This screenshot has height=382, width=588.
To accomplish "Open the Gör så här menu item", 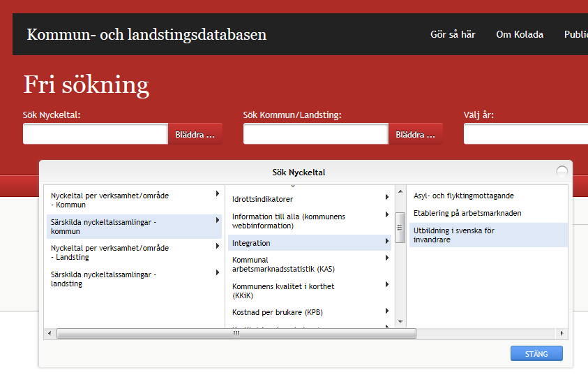I will coord(453,34).
